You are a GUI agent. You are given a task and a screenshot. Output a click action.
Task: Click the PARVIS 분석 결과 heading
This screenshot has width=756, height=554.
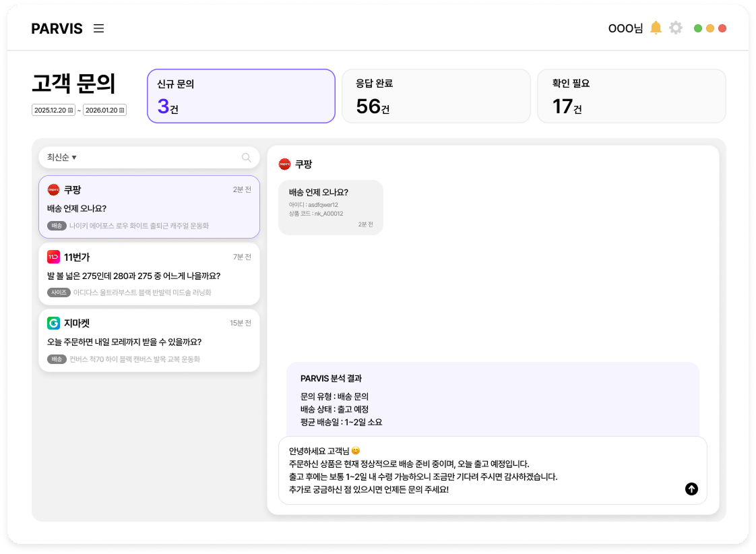pyautogui.click(x=331, y=379)
